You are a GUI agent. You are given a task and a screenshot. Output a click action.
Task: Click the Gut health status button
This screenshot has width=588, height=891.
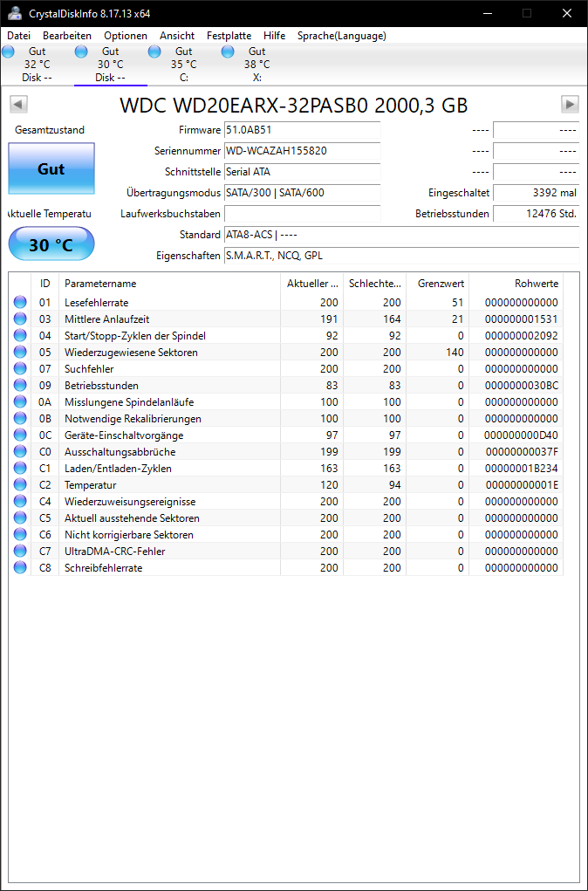pos(51,168)
